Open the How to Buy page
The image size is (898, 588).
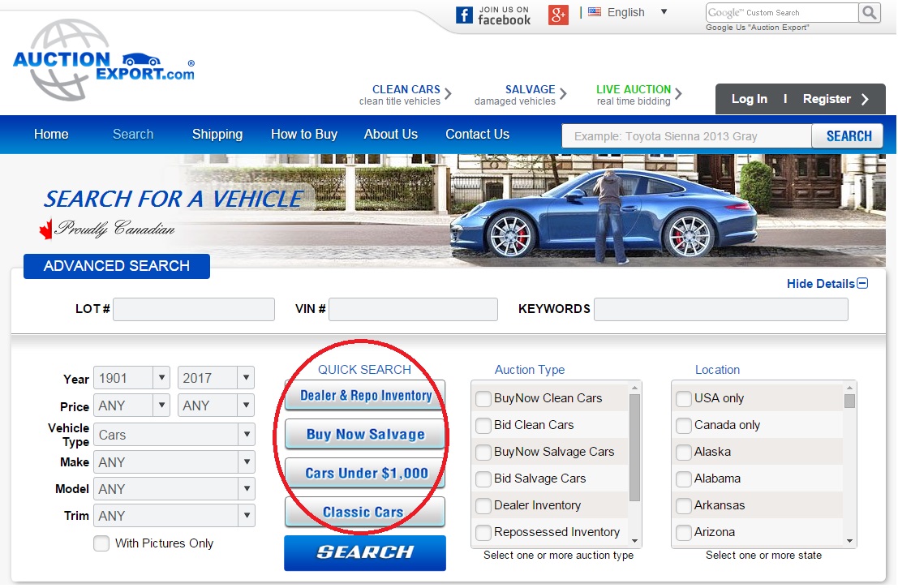304,135
